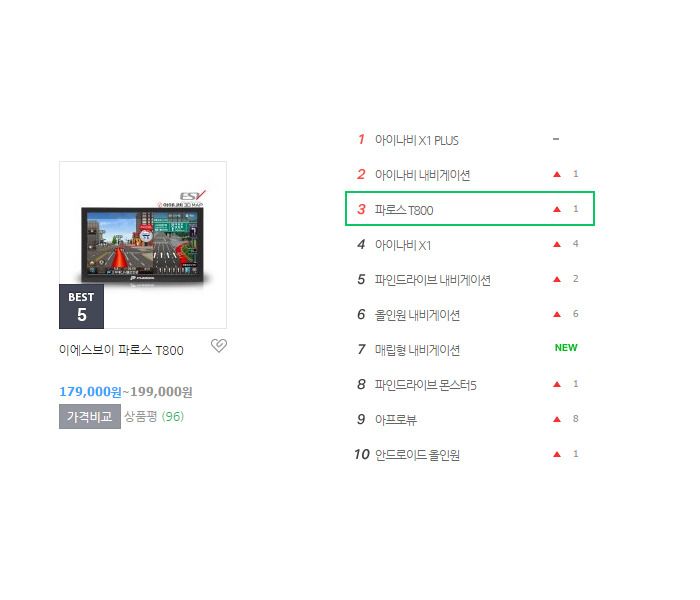Select highlighted rank 3 파로스 T800
700x600 pixels.
470,208
